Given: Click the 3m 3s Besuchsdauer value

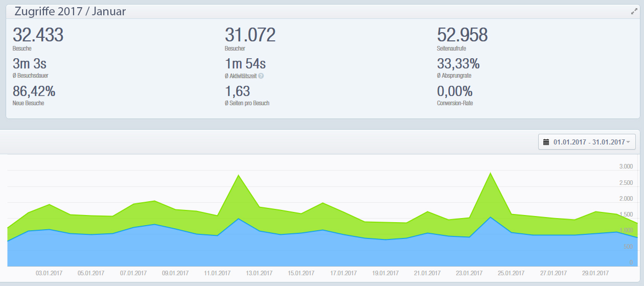Looking at the screenshot, I should (30, 64).
